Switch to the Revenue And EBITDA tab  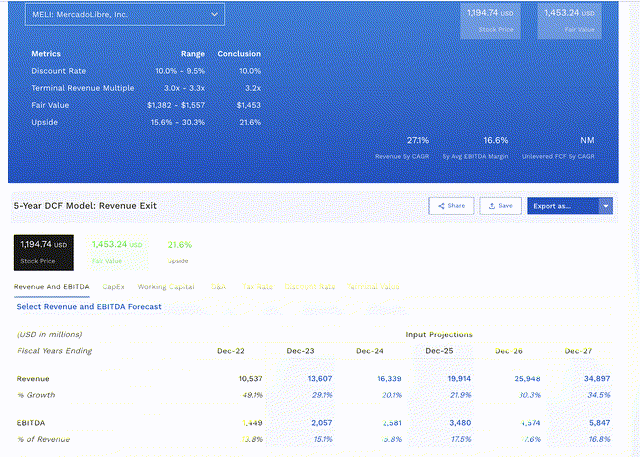coord(50,287)
